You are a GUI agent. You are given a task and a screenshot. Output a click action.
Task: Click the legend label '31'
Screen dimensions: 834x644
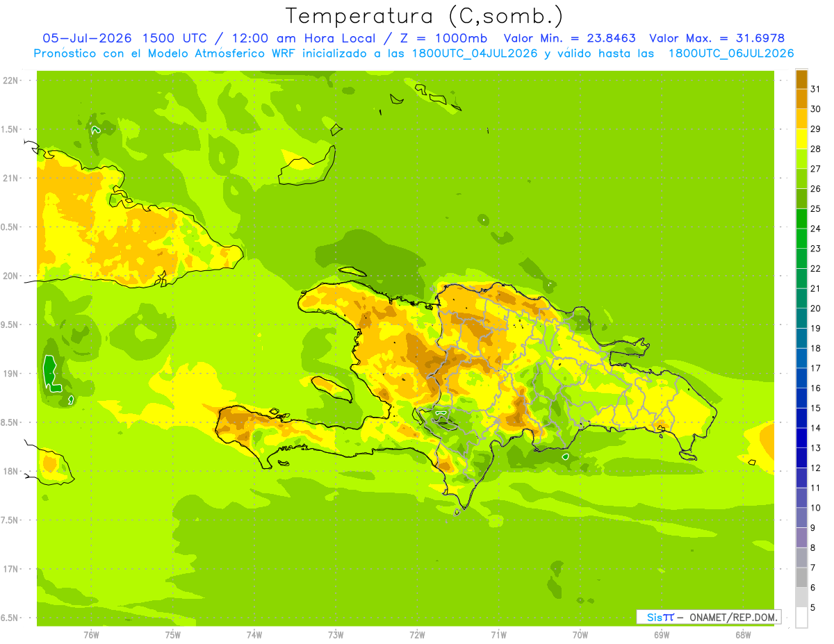point(815,88)
